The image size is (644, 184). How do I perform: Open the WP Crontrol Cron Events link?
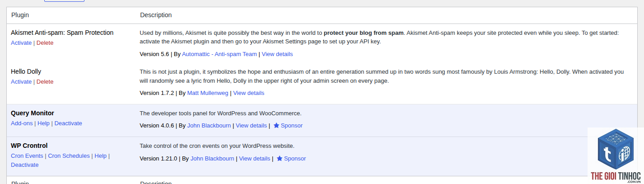pyautogui.click(x=27, y=156)
